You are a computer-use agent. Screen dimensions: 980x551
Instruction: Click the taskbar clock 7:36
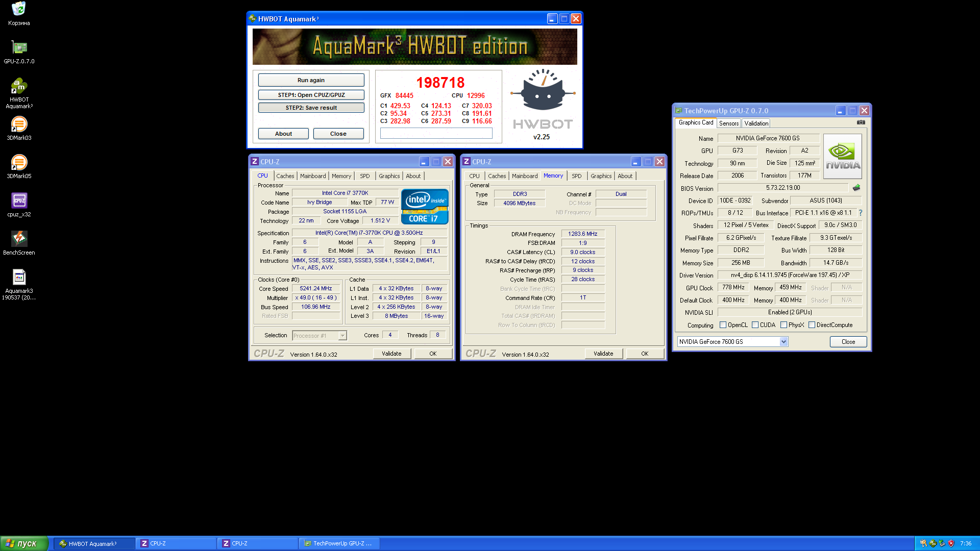[x=966, y=543]
